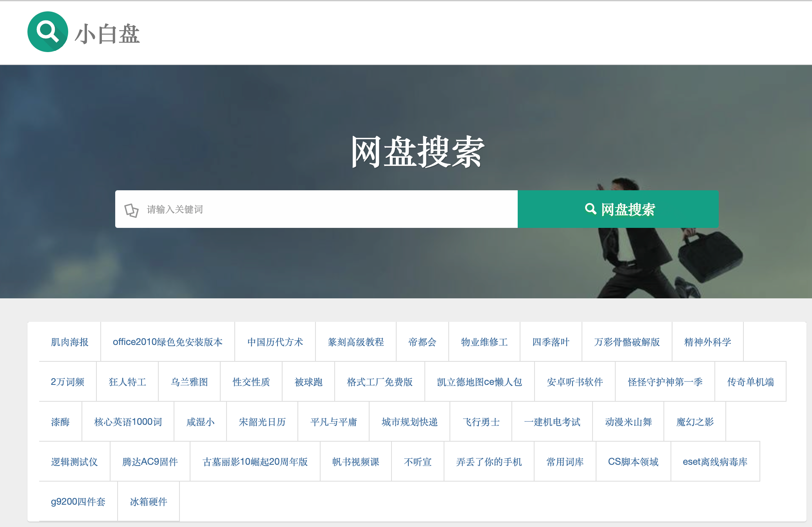812x527 pixels.
Task: Open the 古墓丽影10崛起20周年版 link
Action: click(x=255, y=462)
